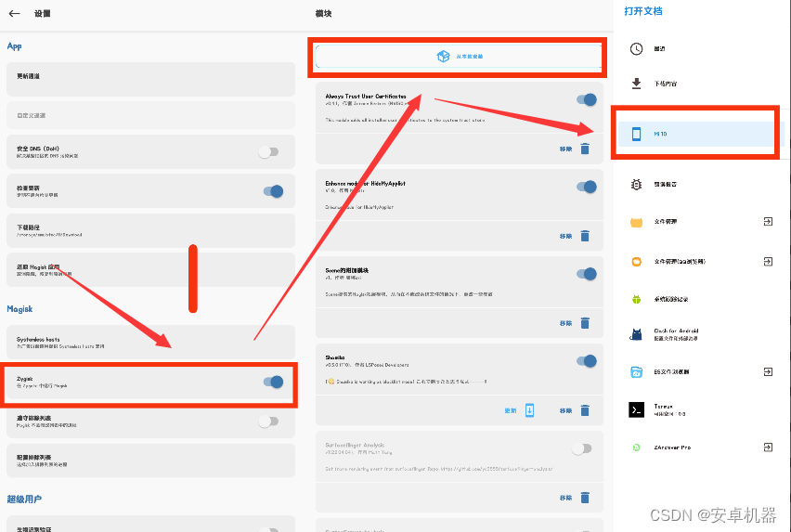Image resolution: width=791 pixels, height=532 pixels.
Task: Tap the exit arrow beside ES File Explorer
Action: point(768,372)
